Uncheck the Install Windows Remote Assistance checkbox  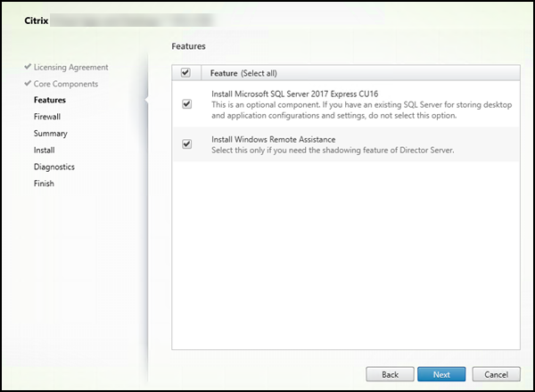point(186,143)
